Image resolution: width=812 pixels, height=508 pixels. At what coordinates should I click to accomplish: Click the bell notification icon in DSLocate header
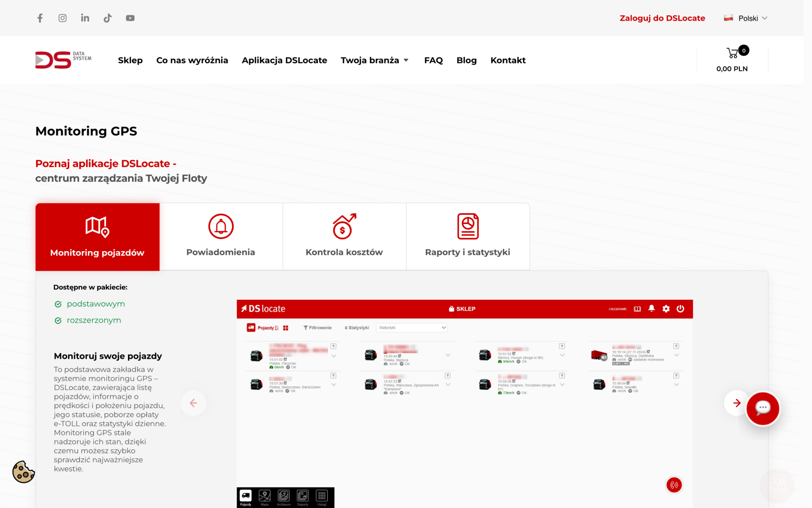coord(651,308)
